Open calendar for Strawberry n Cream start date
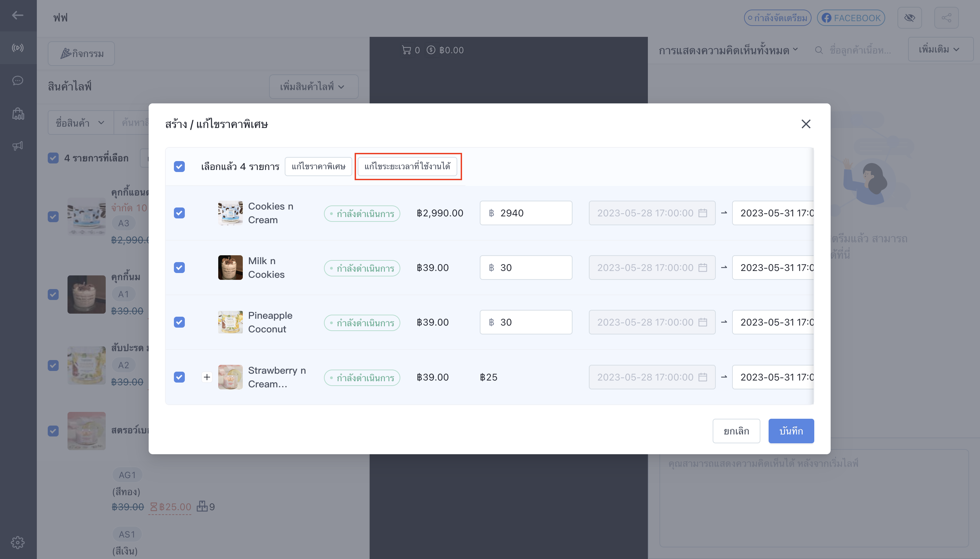The height and width of the screenshot is (559, 980). point(703,377)
